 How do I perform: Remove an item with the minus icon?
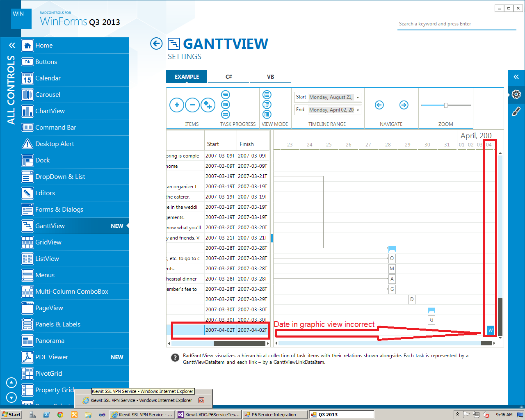[192, 105]
